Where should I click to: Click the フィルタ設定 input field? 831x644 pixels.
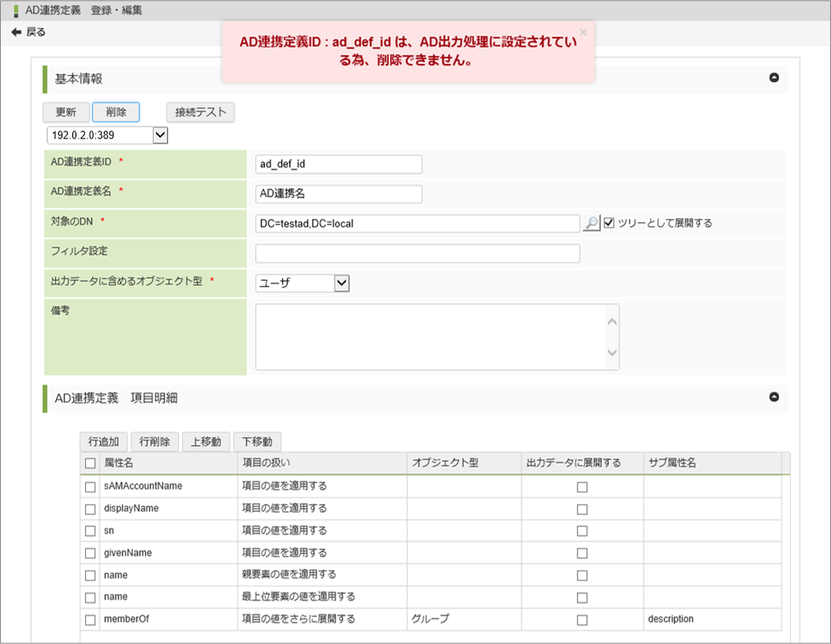tap(417, 254)
